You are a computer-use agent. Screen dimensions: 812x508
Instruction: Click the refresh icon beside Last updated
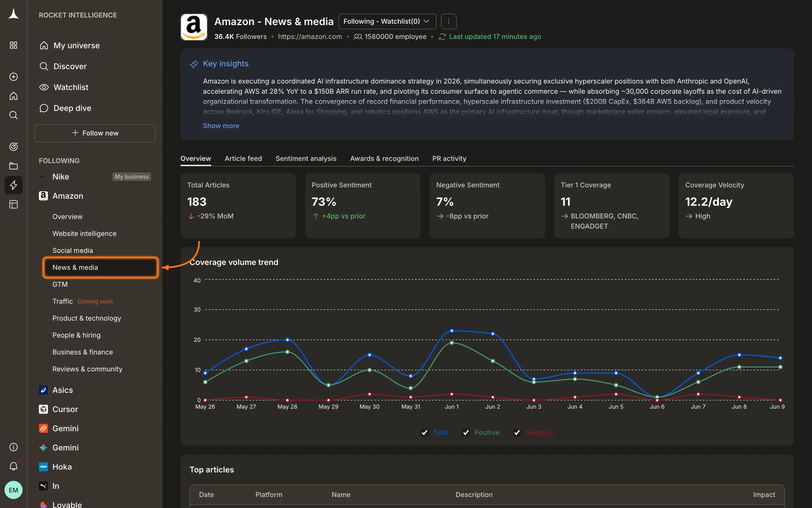pos(442,37)
